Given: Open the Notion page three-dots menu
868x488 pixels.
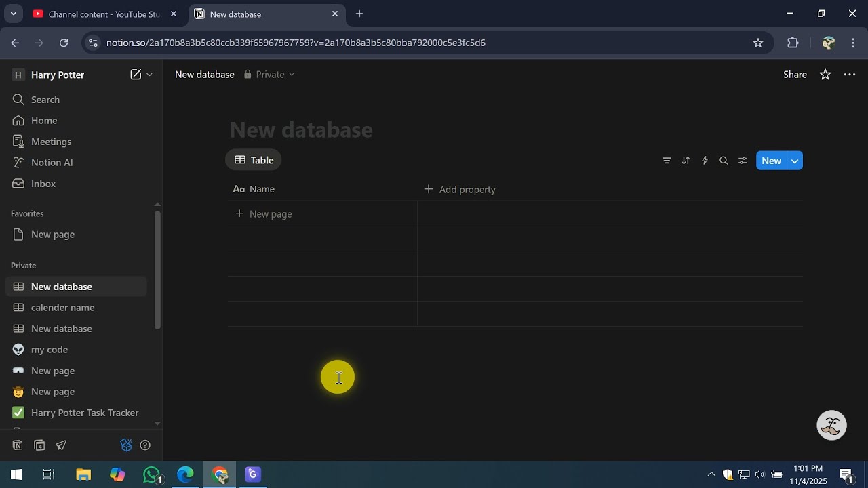Looking at the screenshot, I should coord(850,75).
